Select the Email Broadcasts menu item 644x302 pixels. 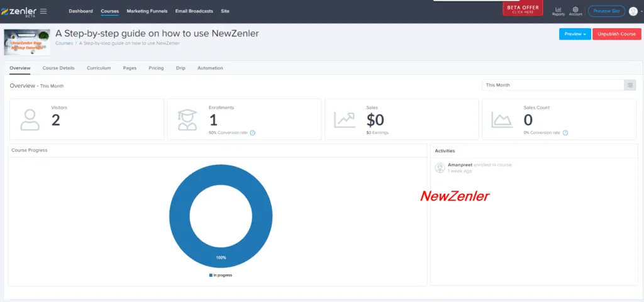tap(194, 11)
